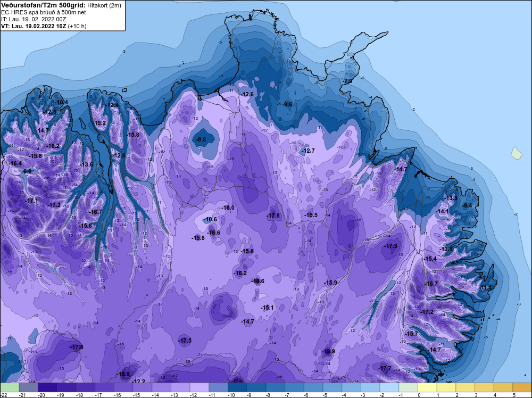Click the -14 label in the legend scale
This screenshot has height=398, width=532.
(x=156, y=395)
